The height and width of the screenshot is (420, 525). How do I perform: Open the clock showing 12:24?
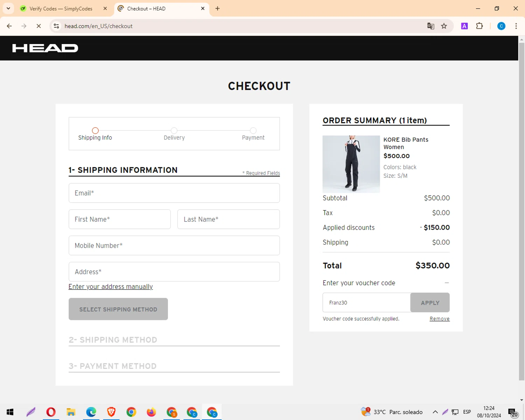coord(489,412)
